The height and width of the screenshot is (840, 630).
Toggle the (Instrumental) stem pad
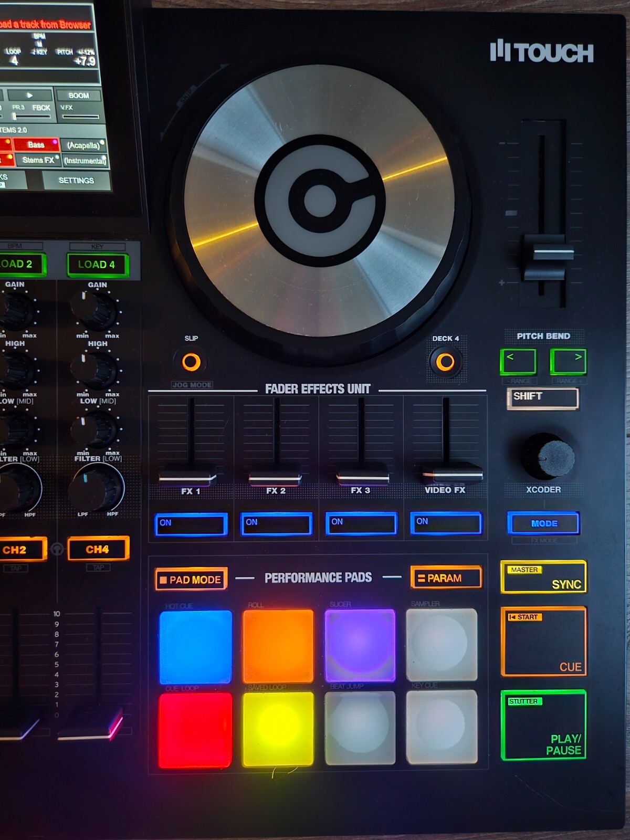85,161
